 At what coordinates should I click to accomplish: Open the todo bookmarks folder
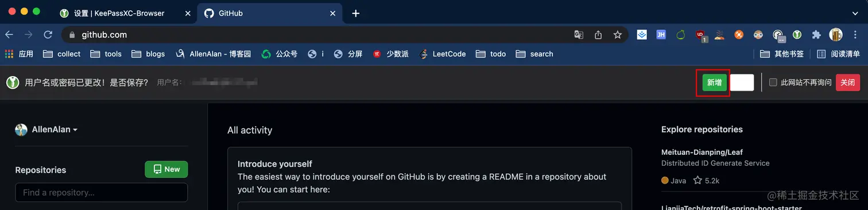(491, 54)
